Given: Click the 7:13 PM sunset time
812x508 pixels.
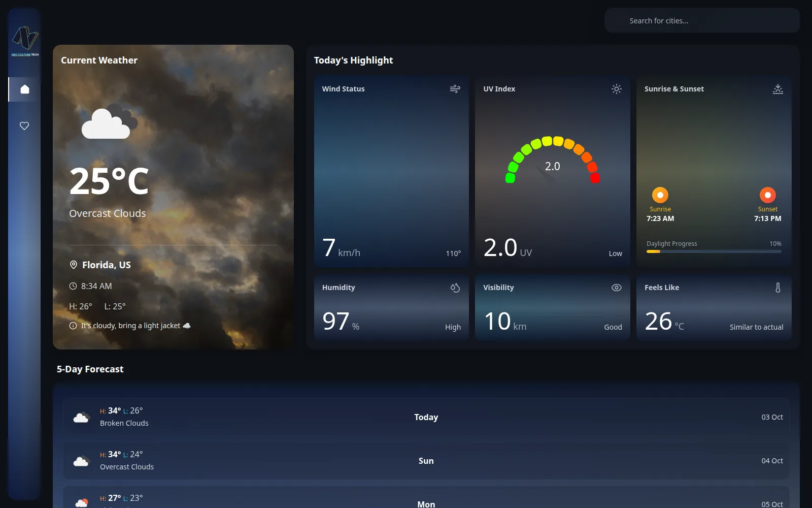Looking at the screenshot, I should [767, 218].
